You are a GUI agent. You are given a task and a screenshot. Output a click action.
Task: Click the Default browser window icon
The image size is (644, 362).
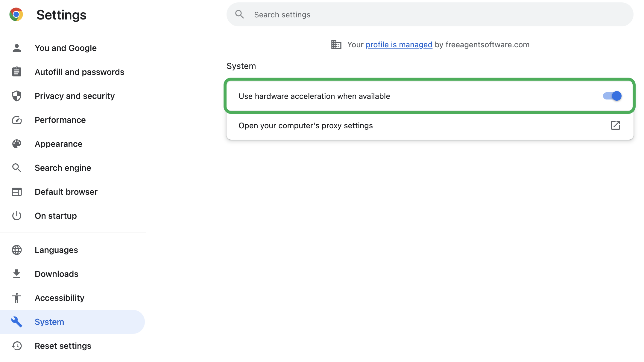17,192
